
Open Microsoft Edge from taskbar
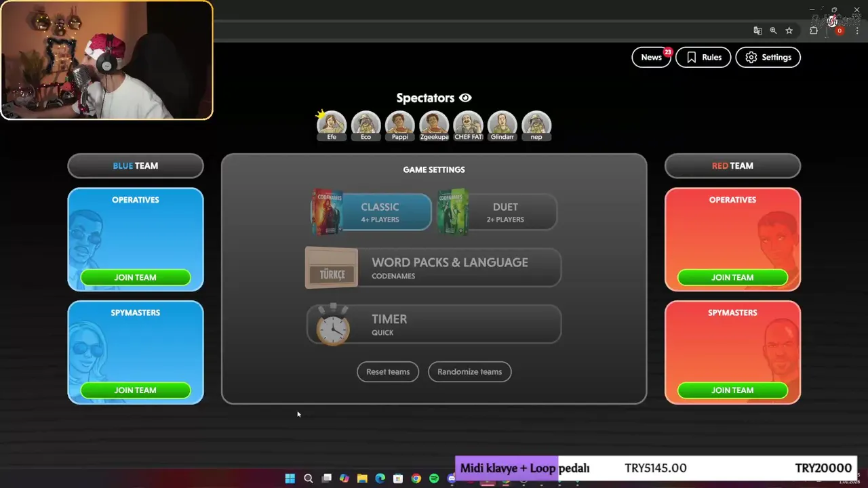pos(380,479)
